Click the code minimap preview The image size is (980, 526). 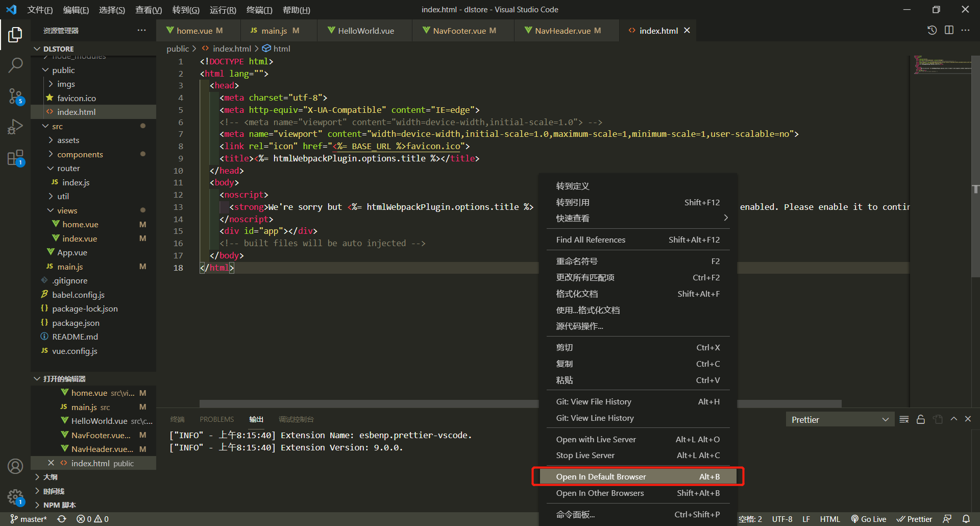[x=942, y=65]
